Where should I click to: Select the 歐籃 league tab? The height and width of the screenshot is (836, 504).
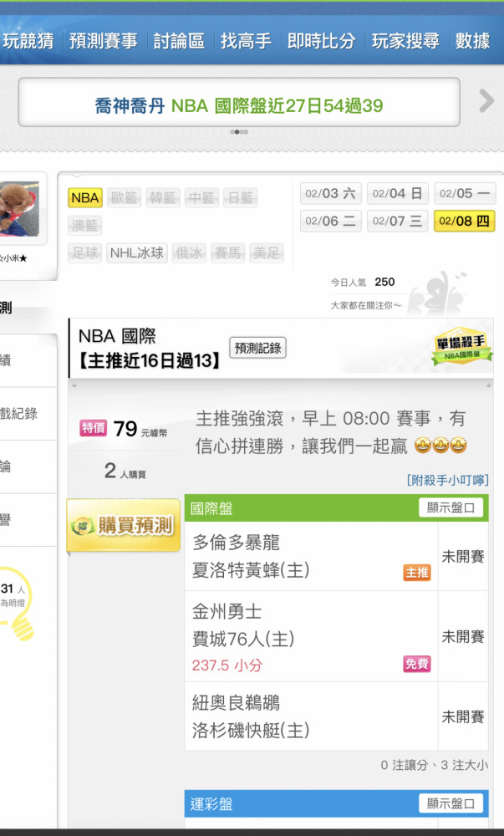(125, 198)
